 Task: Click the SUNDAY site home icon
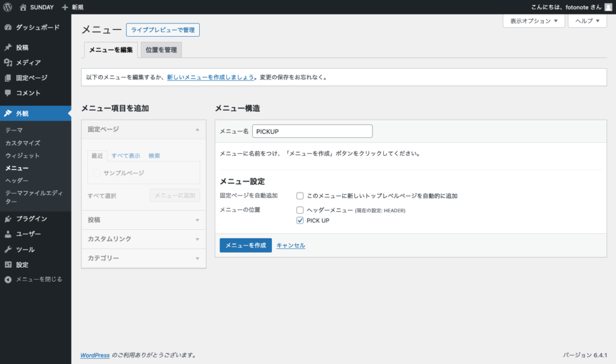coord(23,7)
